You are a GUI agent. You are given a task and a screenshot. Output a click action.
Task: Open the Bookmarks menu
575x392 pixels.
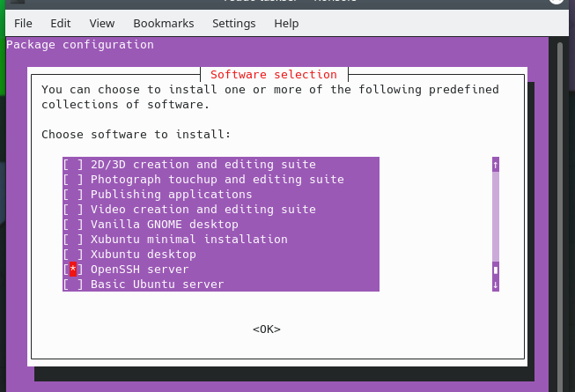click(x=164, y=24)
